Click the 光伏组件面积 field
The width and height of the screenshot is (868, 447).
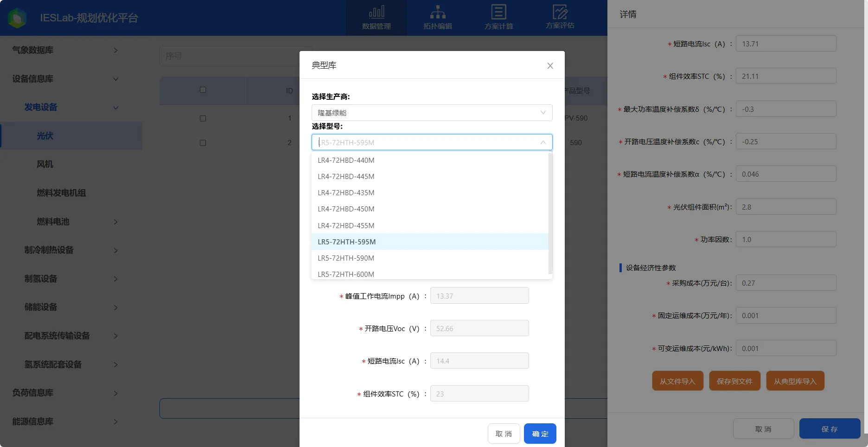(x=786, y=207)
